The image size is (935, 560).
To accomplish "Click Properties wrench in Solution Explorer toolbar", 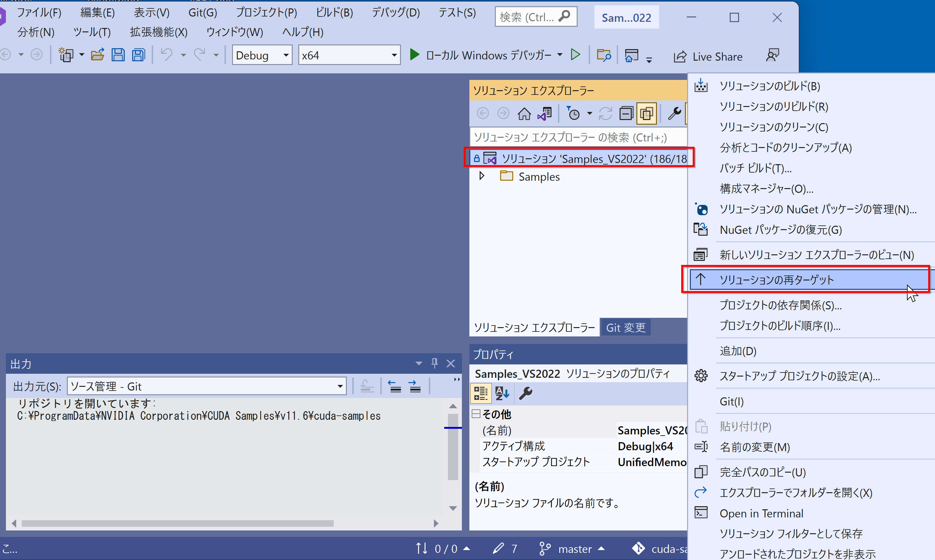I will pyautogui.click(x=674, y=113).
